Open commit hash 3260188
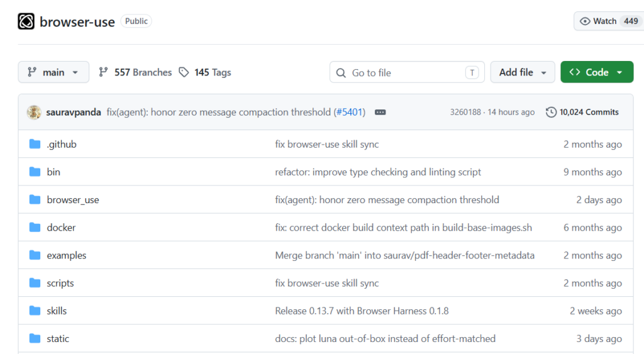Image resolution: width=644 pixels, height=354 pixels. 465,112
